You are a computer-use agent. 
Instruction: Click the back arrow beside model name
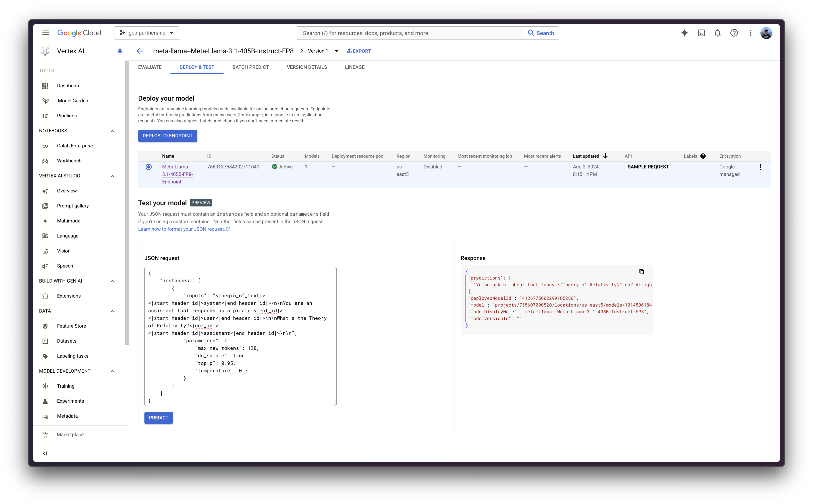[x=140, y=51]
